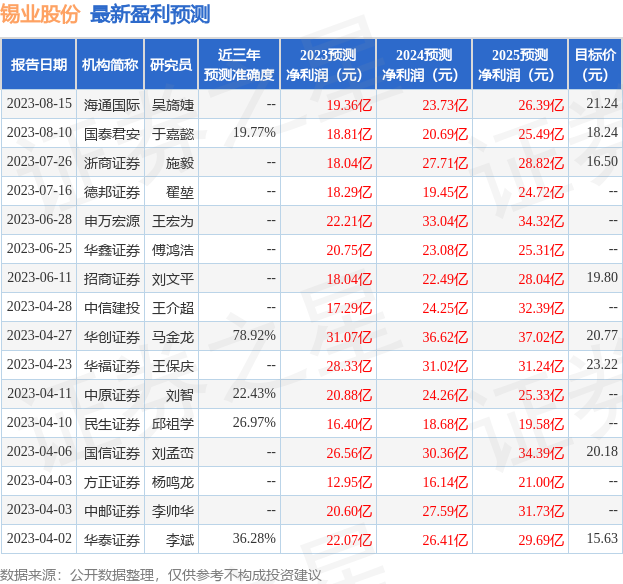Click target price 23.22
623x584 pixels.
point(602,364)
